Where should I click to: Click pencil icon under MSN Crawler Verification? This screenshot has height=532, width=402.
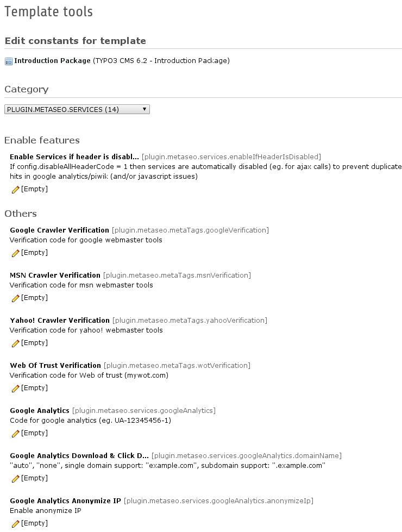(15, 298)
